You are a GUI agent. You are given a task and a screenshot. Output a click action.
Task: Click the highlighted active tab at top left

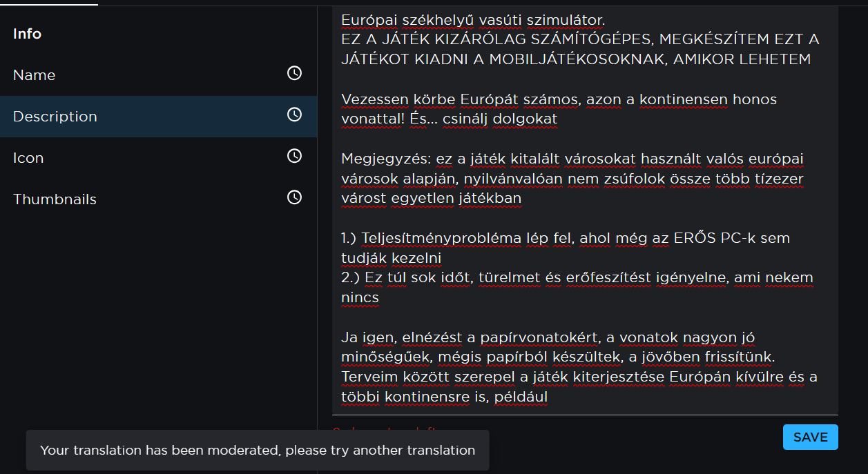(x=48, y=3)
